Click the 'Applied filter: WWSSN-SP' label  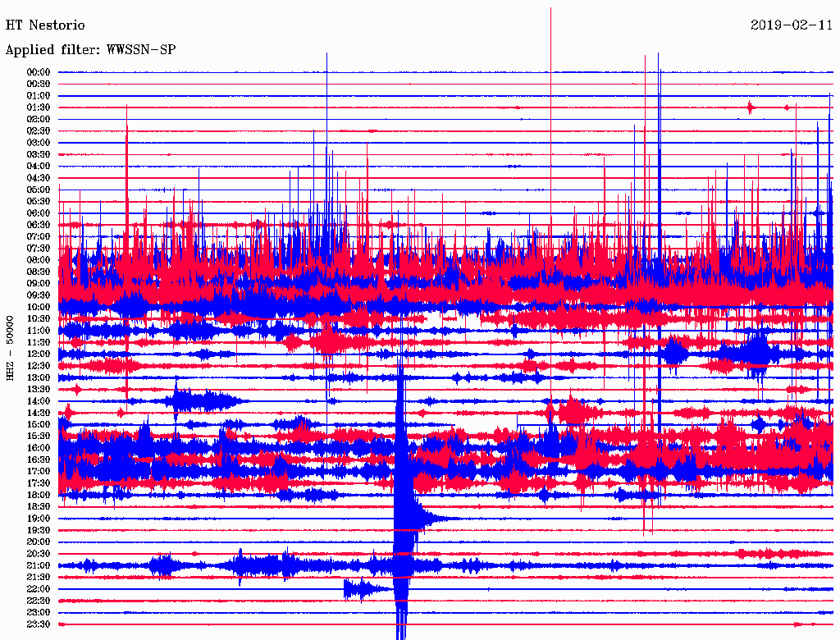[x=90, y=50]
